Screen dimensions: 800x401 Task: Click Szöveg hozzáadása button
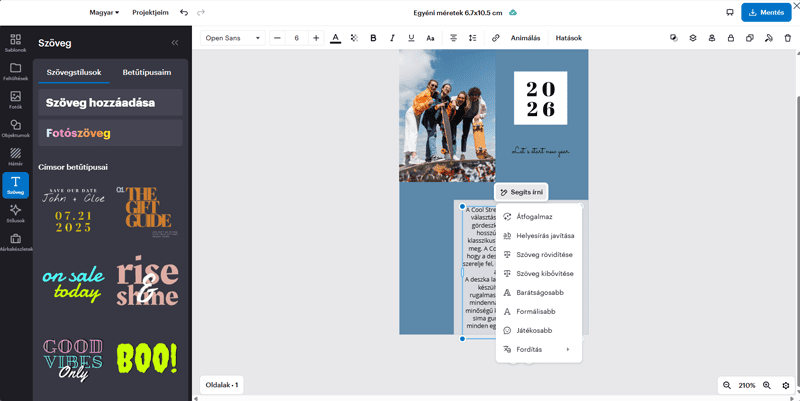[110, 103]
